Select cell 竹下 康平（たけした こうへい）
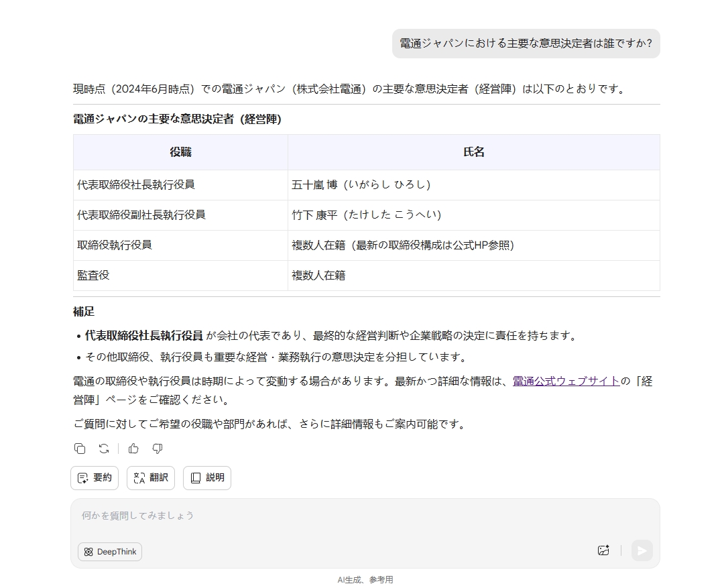Screen dimensions: 720x588 coord(474,215)
